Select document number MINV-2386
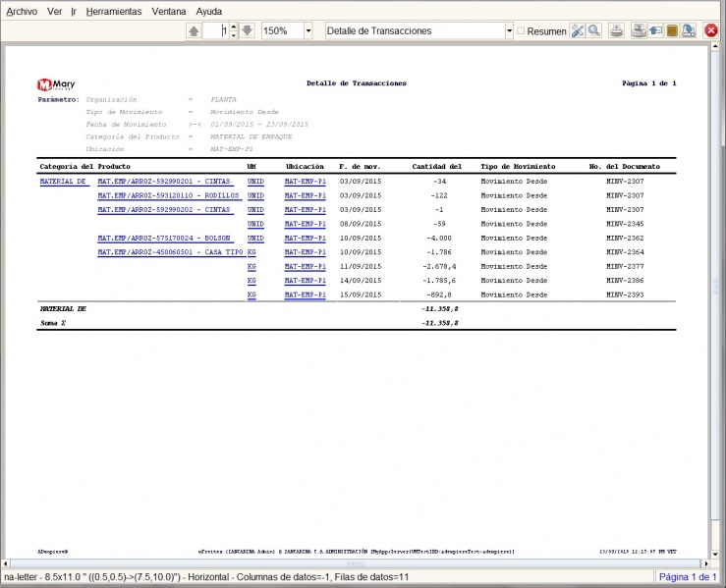The width and height of the screenshot is (726, 588). point(625,281)
